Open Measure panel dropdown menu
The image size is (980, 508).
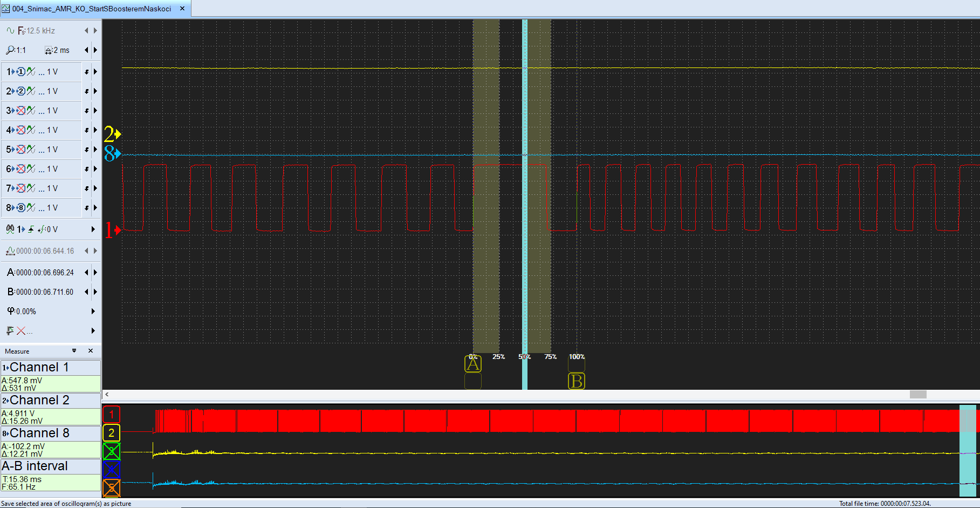pos(74,351)
